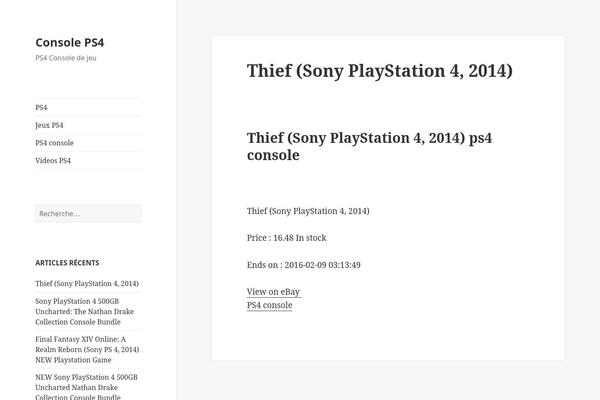The height and width of the screenshot is (400, 600).
Task: Click the Thief product name paragraph
Action: pos(308,211)
